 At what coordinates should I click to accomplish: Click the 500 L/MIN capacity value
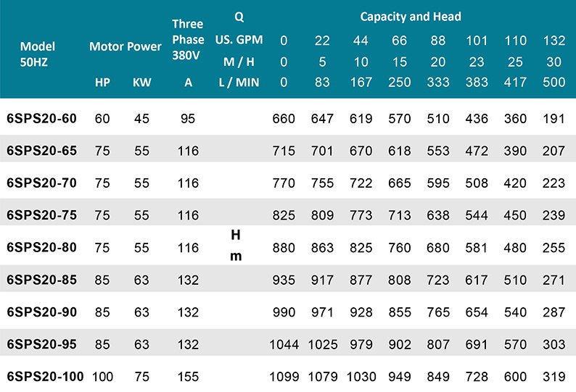point(554,83)
